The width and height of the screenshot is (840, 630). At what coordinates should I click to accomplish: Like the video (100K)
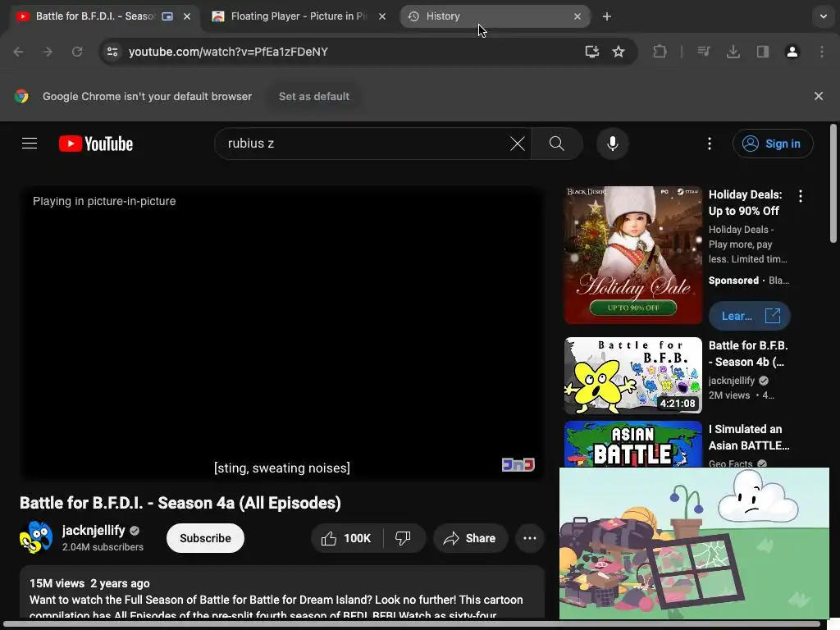click(x=347, y=538)
